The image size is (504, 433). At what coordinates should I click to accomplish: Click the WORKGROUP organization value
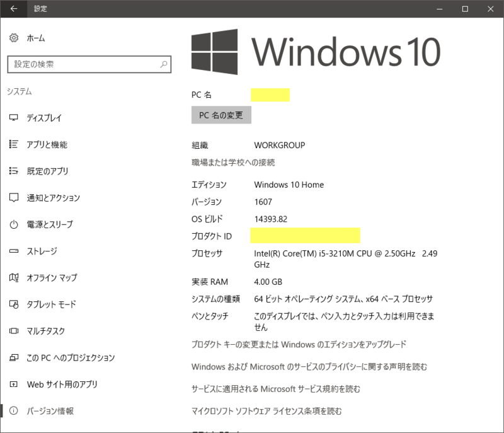pos(280,146)
